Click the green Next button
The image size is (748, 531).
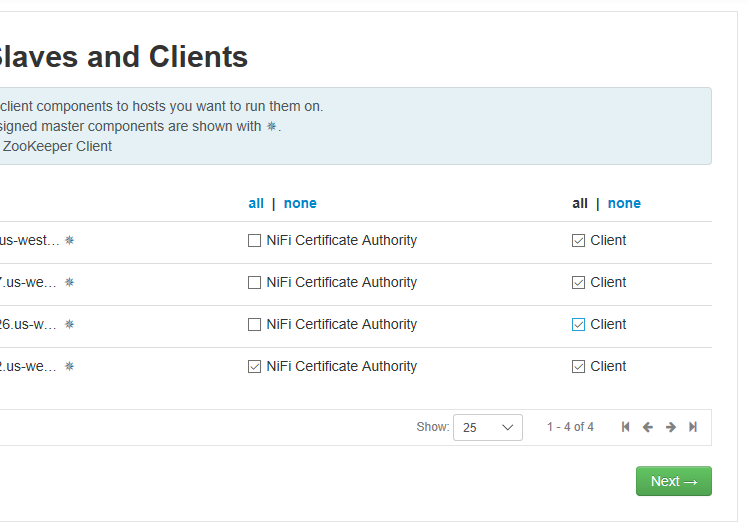tap(673, 481)
